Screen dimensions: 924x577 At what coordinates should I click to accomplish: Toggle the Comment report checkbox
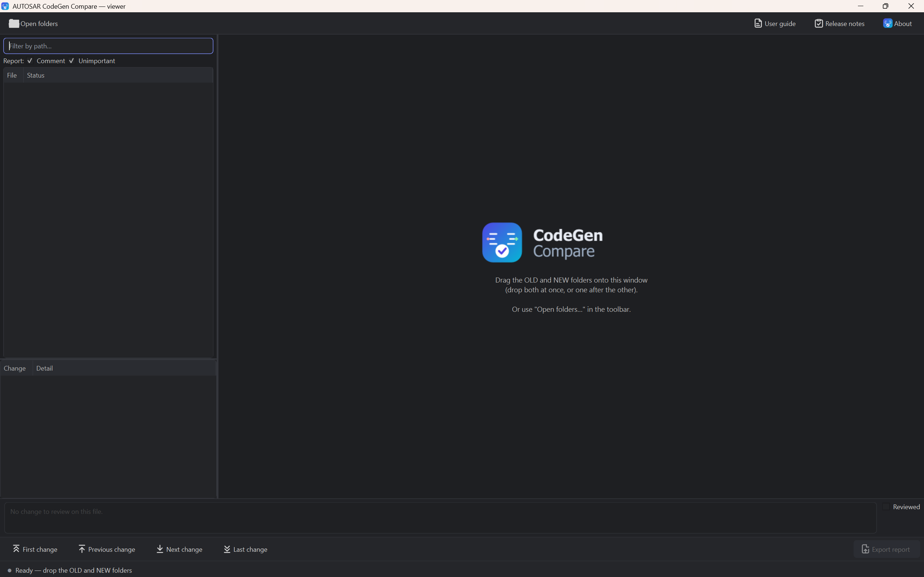46,61
